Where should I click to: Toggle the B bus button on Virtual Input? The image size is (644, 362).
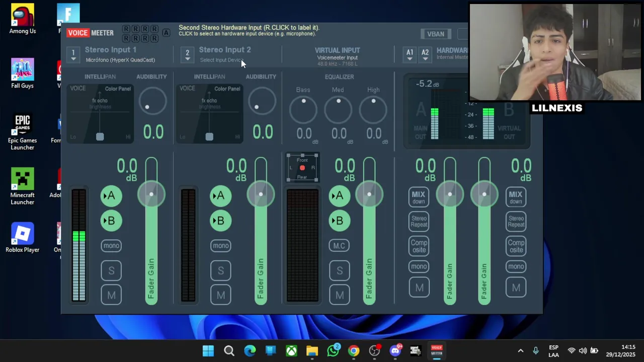[339, 220]
